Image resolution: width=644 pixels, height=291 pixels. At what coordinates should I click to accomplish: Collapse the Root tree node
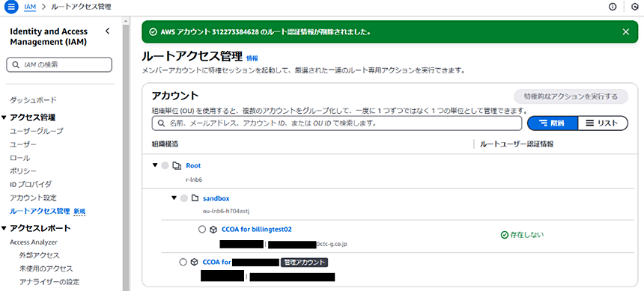[x=155, y=165]
